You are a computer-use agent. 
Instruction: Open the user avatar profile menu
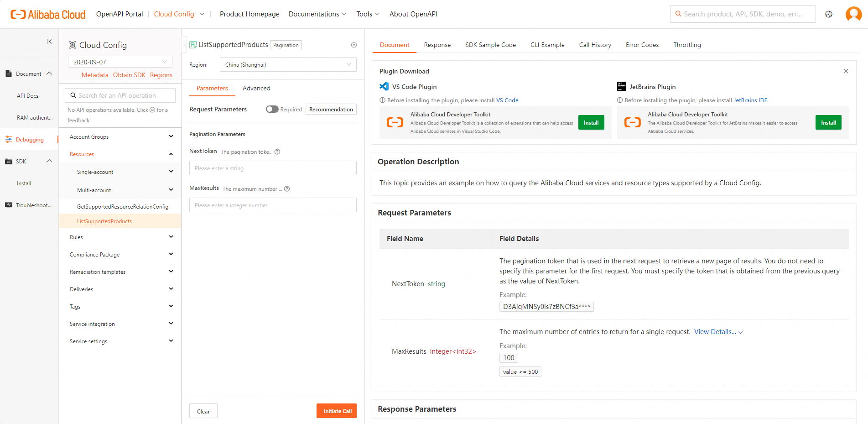point(853,14)
